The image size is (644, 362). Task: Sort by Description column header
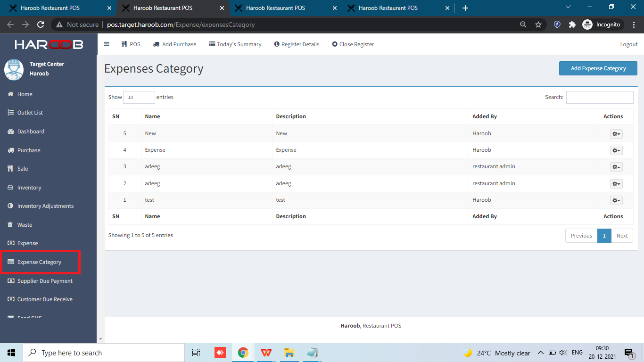coord(370,116)
